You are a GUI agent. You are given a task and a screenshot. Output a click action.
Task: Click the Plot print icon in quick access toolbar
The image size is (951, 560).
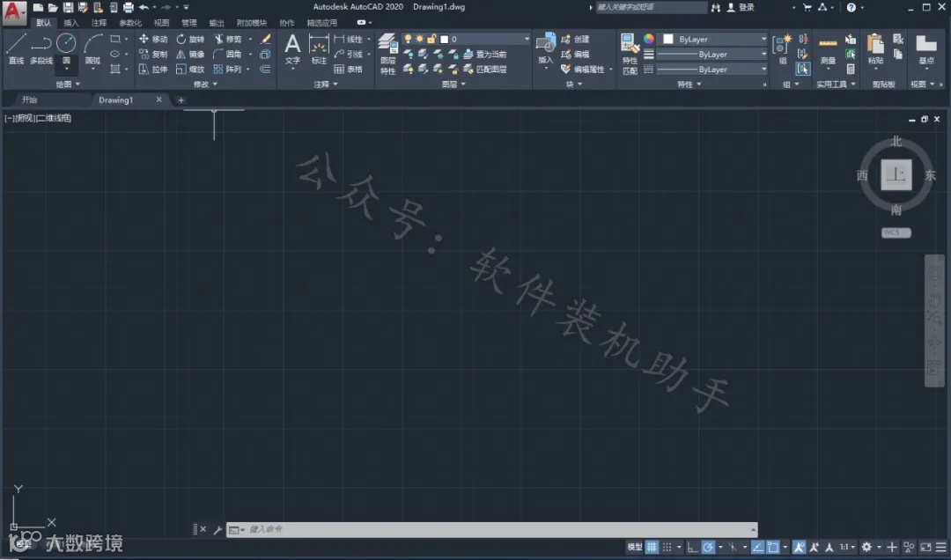pos(128,7)
